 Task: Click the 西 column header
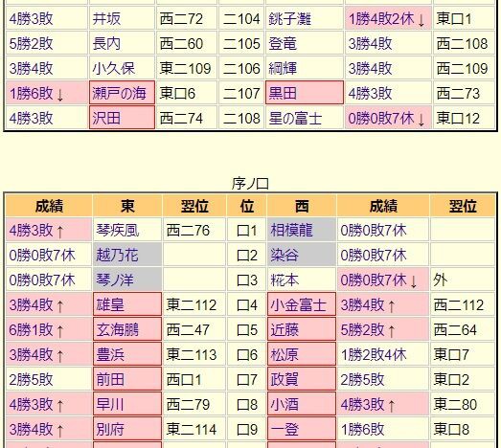302,206
